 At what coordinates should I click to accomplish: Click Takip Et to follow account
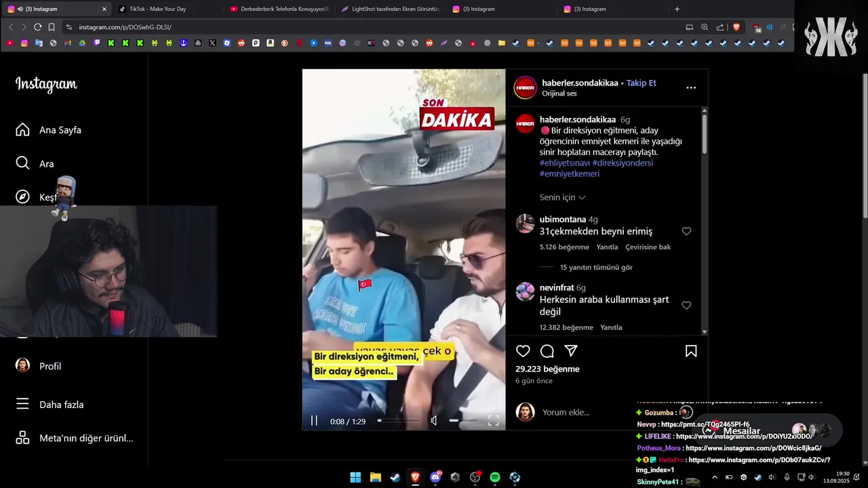click(x=641, y=83)
